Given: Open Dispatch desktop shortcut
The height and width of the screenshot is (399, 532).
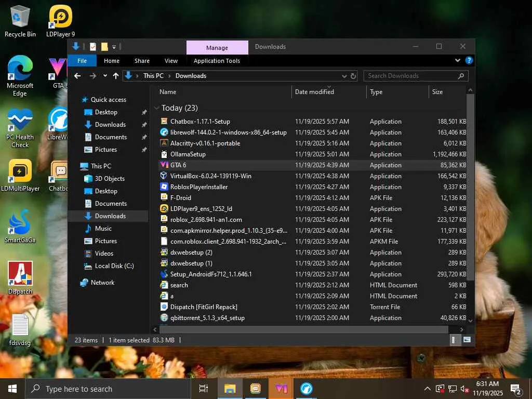Looking at the screenshot, I should tap(20, 277).
